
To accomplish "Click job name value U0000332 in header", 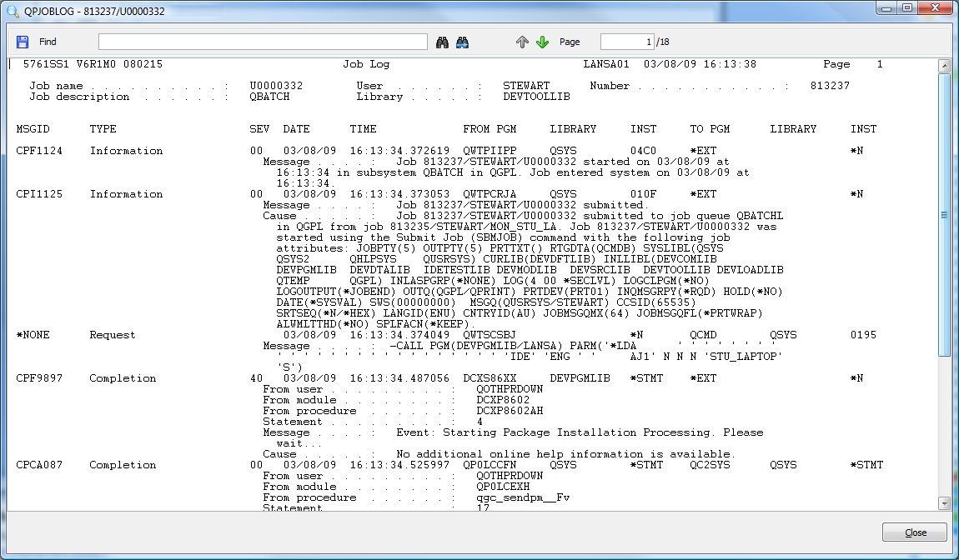I will (277, 86).
